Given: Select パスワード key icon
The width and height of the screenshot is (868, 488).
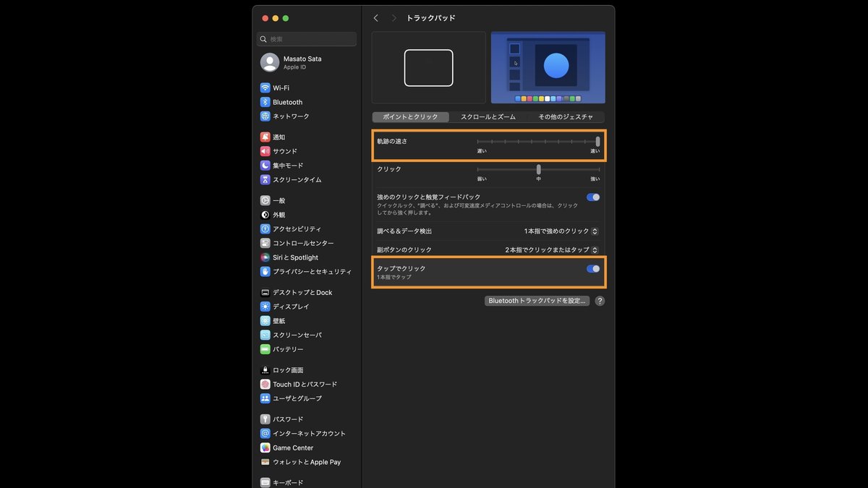Looking at the screenshot, I should coord(265,419).
